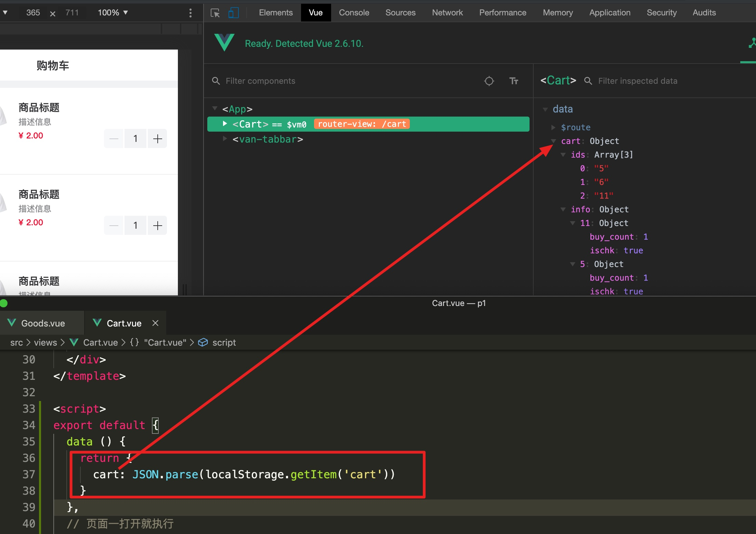Click the first 商品标题 product title

coord(39,107)
